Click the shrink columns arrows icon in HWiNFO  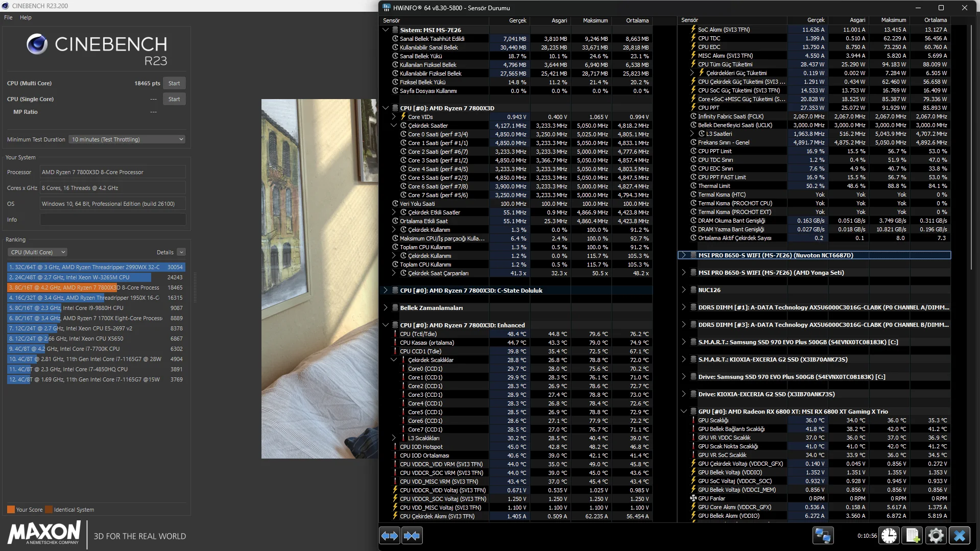point(411,536)
